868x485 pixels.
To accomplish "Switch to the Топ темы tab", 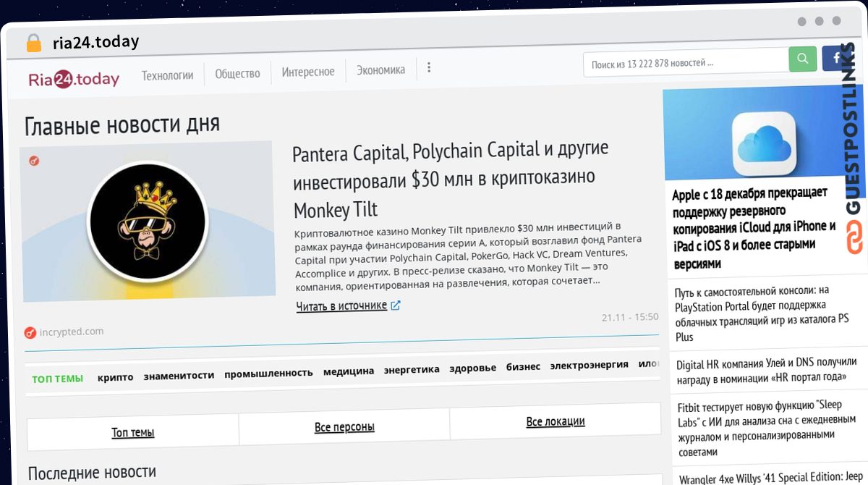I will pos(133,433).
